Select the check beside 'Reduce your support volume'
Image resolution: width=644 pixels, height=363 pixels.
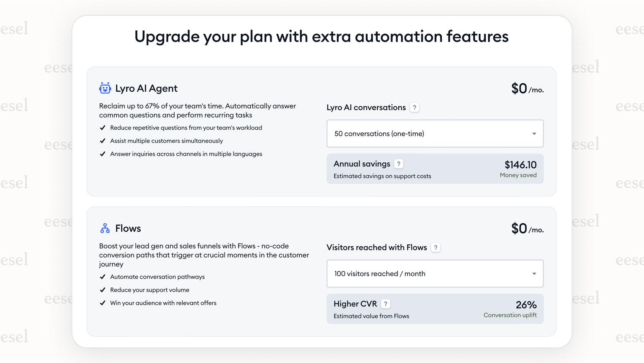pyautogui.click(x=102, y=290)
